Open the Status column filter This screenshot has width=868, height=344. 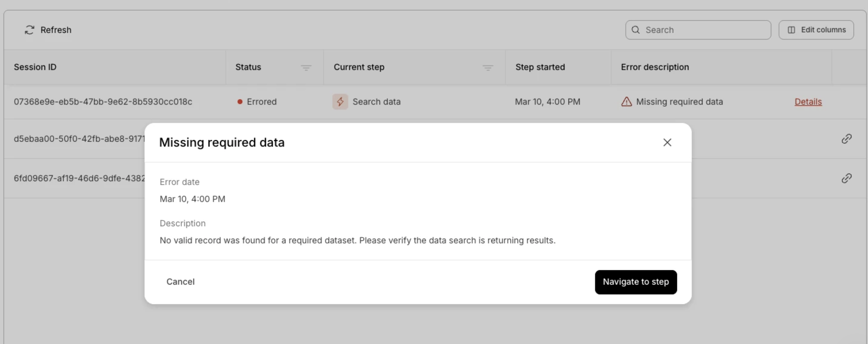[305, 68]
